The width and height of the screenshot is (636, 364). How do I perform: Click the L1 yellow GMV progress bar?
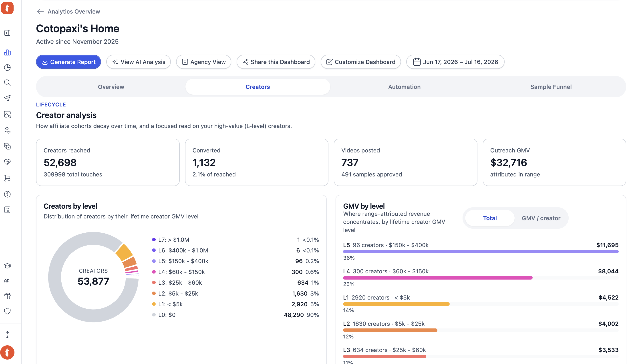[396, 304]
